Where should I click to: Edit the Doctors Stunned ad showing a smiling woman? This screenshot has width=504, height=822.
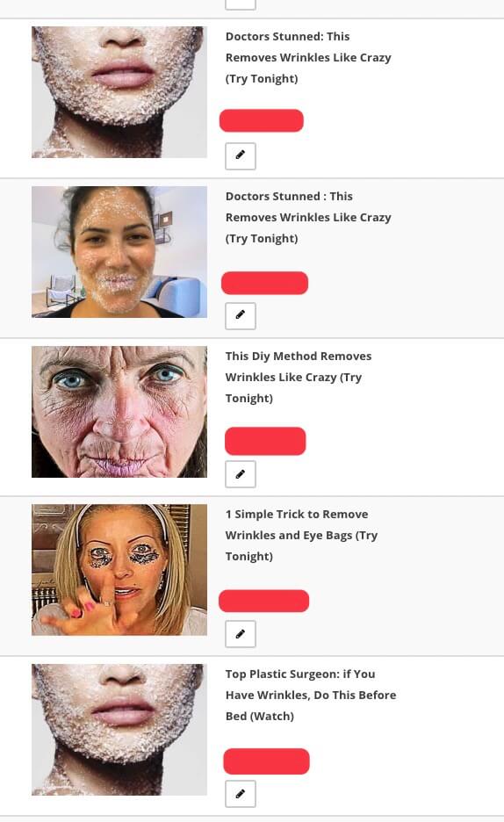pos(241,315)
